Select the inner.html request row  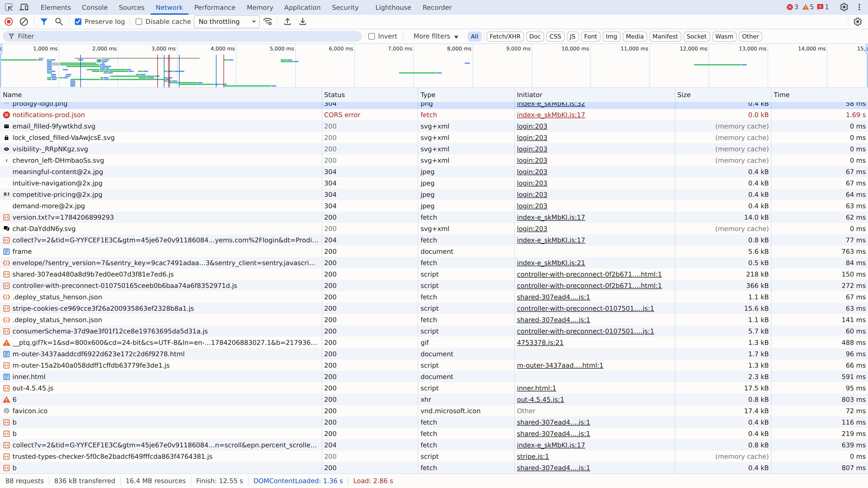pyautogui.click(x=434, y=377)
